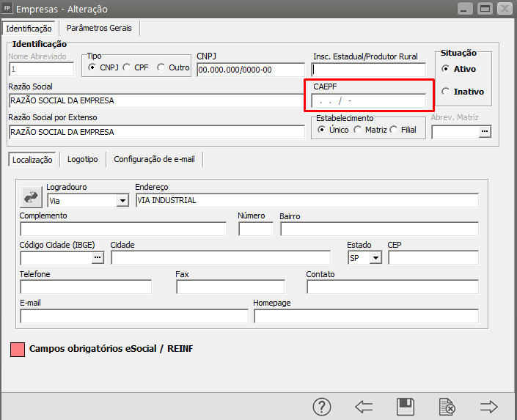Set Situação to Inativo
The height and width of the screenshot is (420, 517).
(445, 92)
